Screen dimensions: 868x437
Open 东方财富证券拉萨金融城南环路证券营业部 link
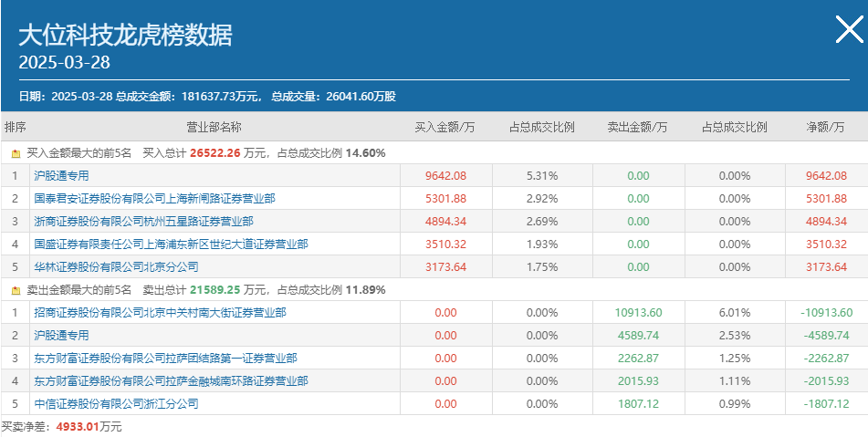[x=171, y=381]
